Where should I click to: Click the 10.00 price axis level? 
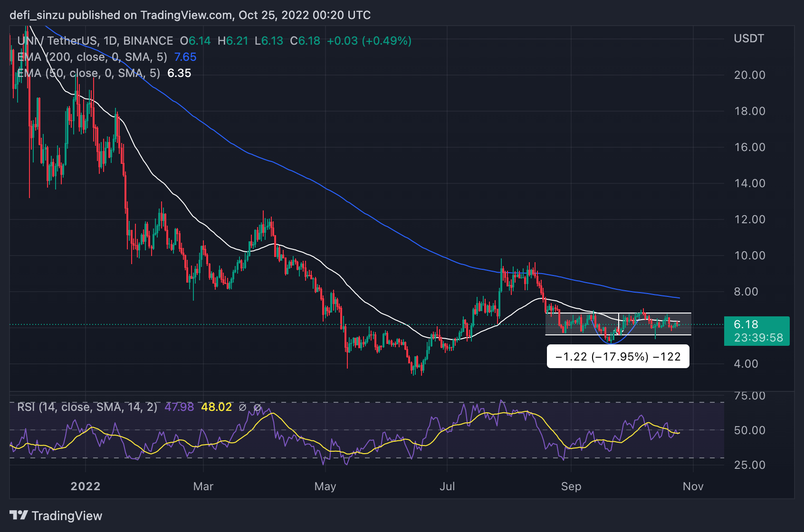750,256
